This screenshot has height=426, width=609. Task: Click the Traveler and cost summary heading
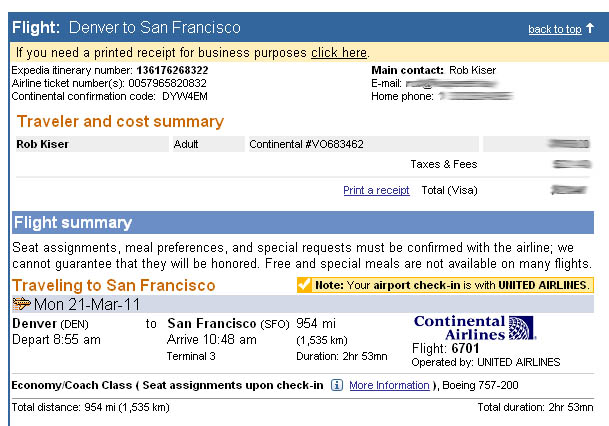(120, 122)
